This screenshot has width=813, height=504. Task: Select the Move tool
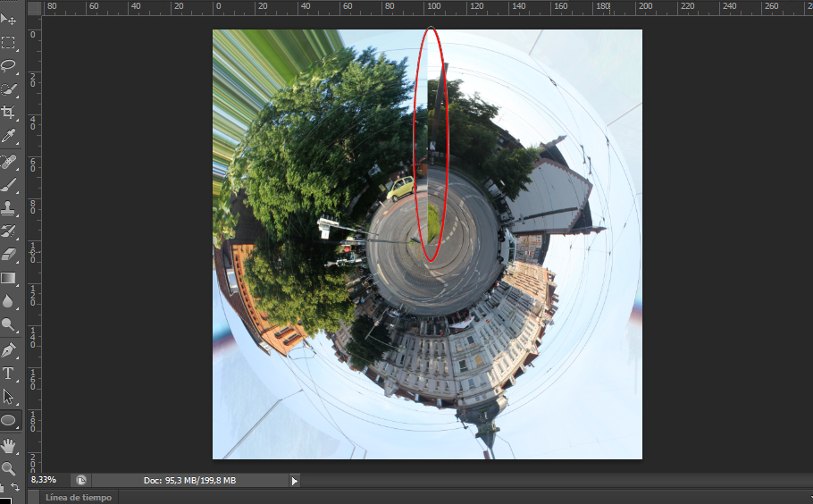[x=8, y=19]
